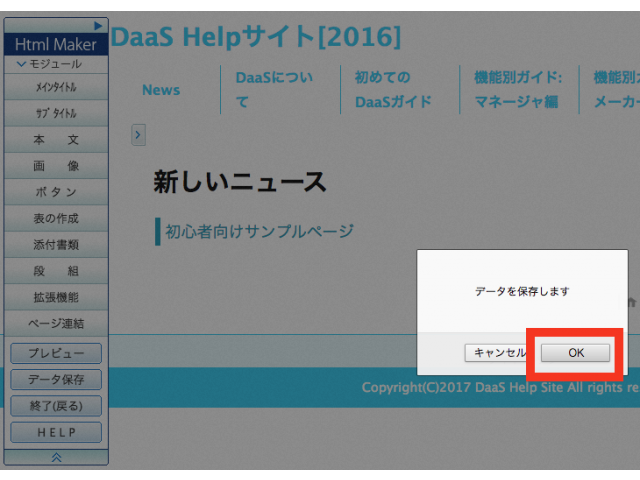Click the データ保存 button
Image resolution: width=640 pixels, height=480 pixels.
[x=56, y=379]
